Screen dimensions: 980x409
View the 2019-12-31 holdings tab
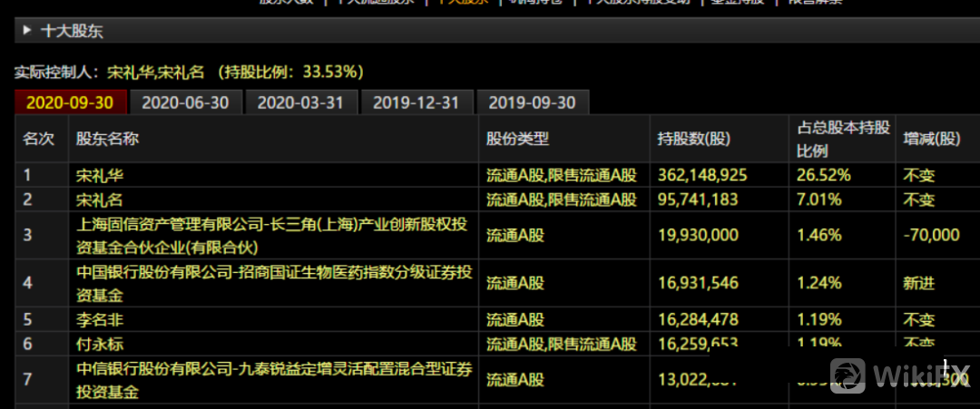(x=416, y=102)
